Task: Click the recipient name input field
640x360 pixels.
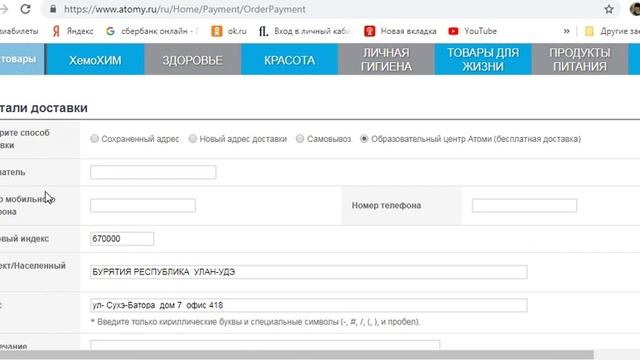Action: (153, 172)
